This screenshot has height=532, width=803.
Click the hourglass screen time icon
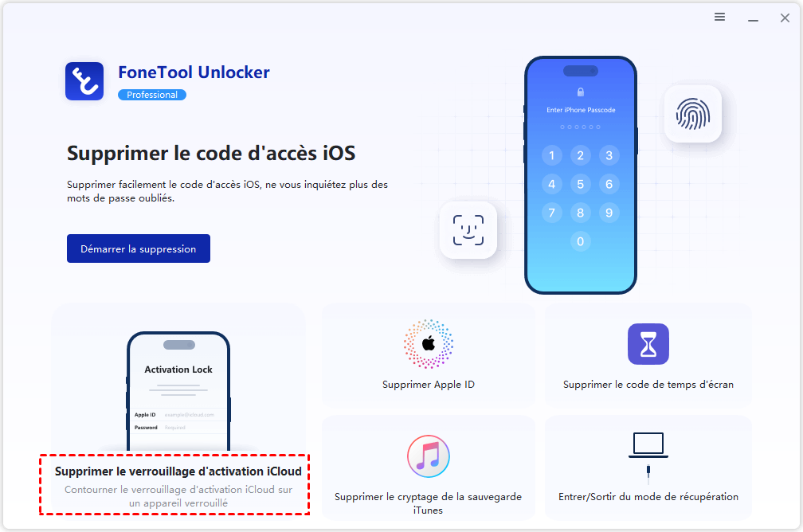(x=648, y=344)
